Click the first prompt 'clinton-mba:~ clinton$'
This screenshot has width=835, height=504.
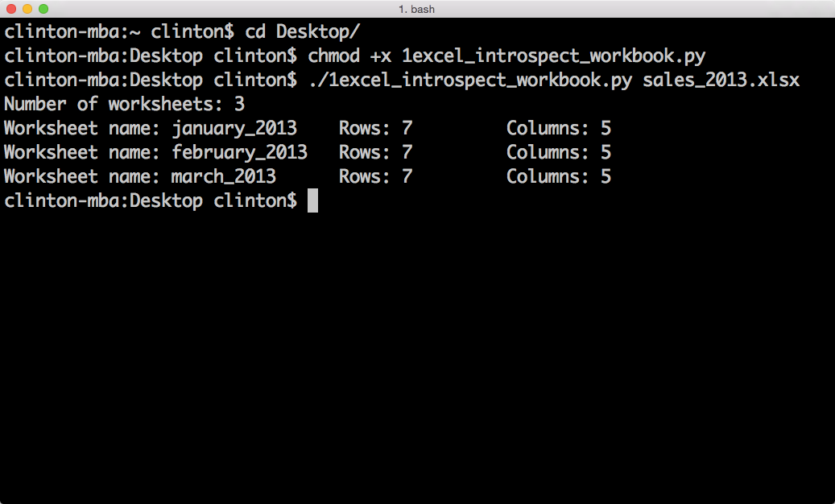[x=118, y=32]
